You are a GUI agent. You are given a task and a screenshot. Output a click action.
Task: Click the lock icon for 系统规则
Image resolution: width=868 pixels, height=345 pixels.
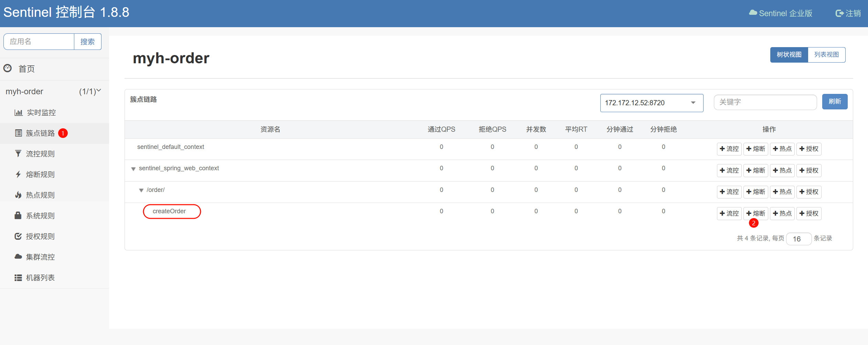click(x=18, y=216)
